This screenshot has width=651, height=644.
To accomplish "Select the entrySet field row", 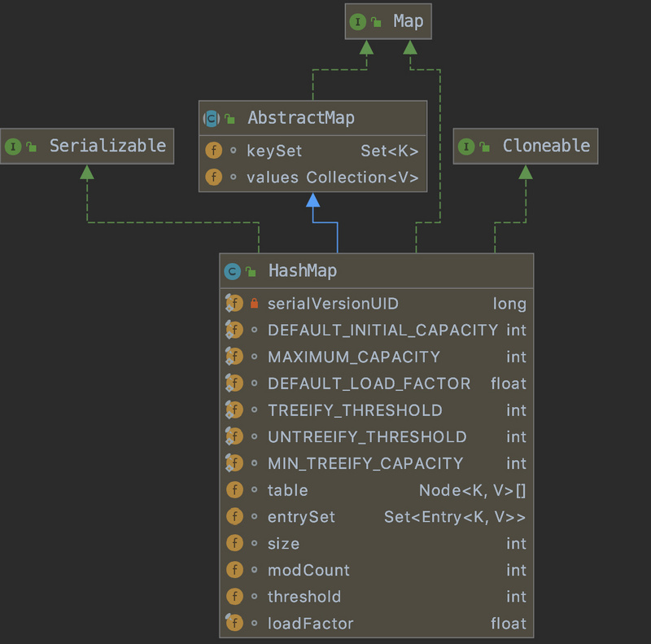I will click(301, 517).
